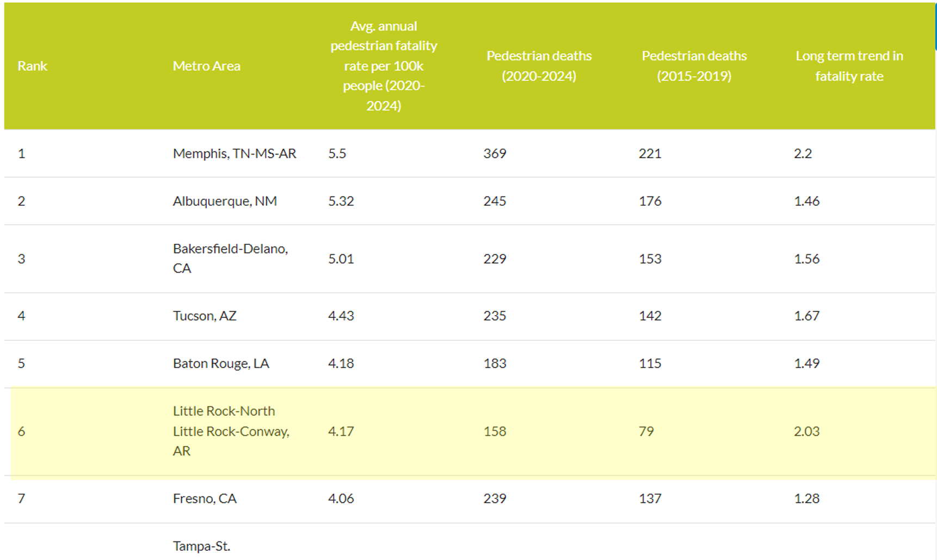The height and width of the screenshot is (560, 937).
Task: Select the Little Rock-North Little Rock-Conway, AR cell
Action: 231,431
